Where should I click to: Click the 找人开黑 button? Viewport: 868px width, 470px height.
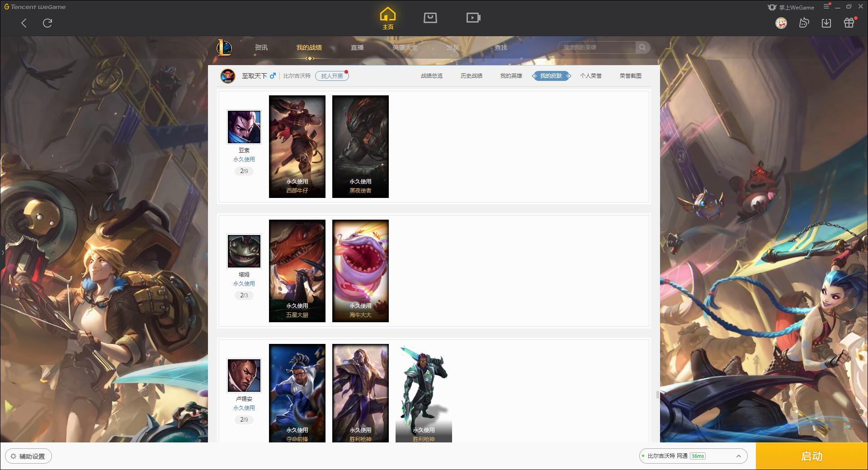pyautogui.click(x=332, y=76)
